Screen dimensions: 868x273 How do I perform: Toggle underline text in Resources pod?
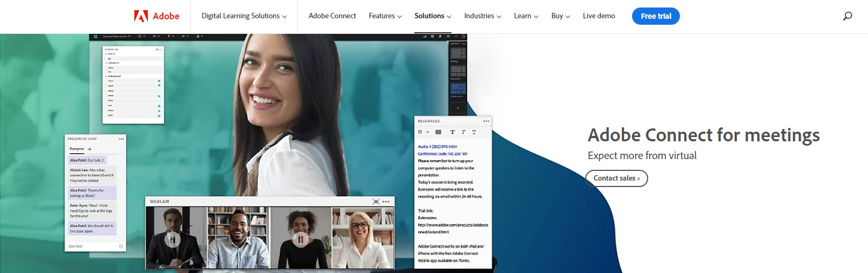[x=474, y=132]
